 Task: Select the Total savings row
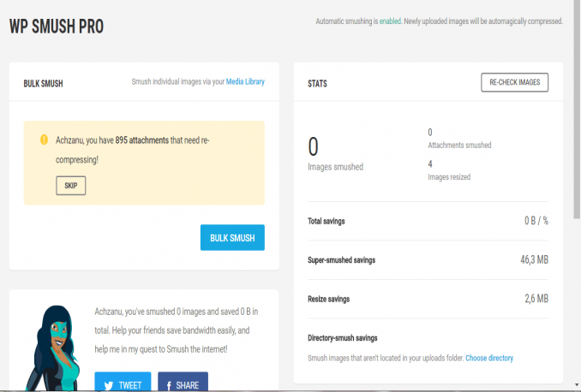(428, 221)
